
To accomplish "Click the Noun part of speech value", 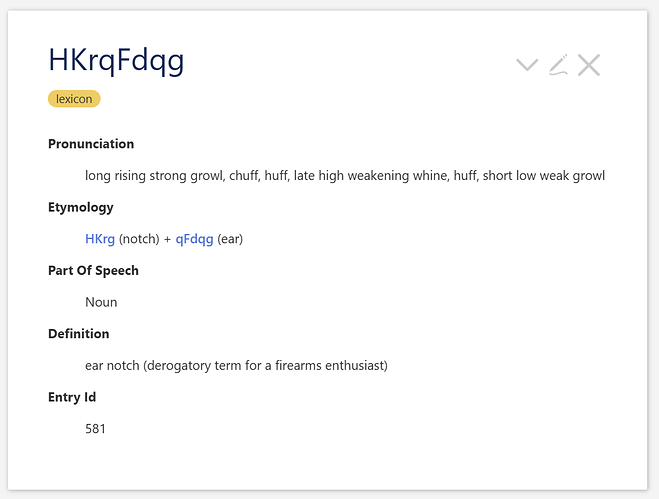I will 101,302.
